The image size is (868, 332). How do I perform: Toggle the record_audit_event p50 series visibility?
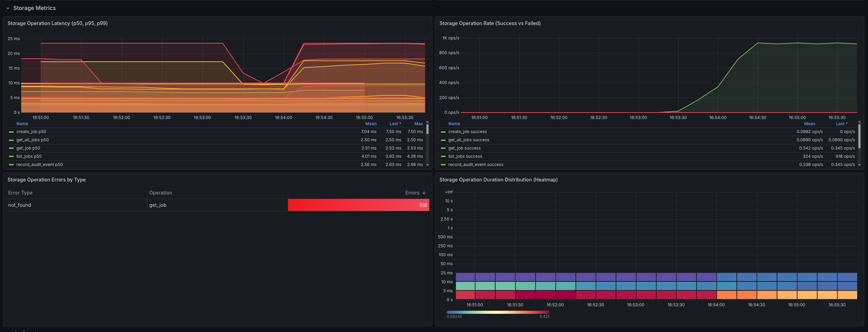point(39,165)
